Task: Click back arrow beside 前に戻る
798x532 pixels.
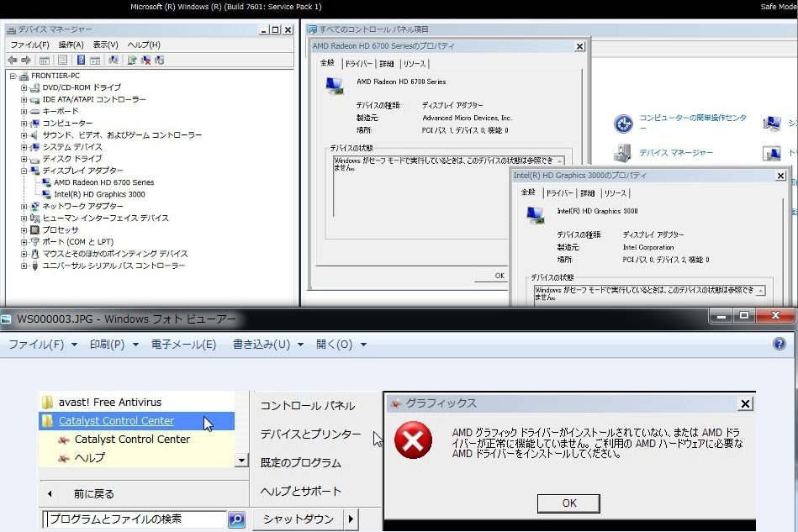Action: [x=50, y=493]
